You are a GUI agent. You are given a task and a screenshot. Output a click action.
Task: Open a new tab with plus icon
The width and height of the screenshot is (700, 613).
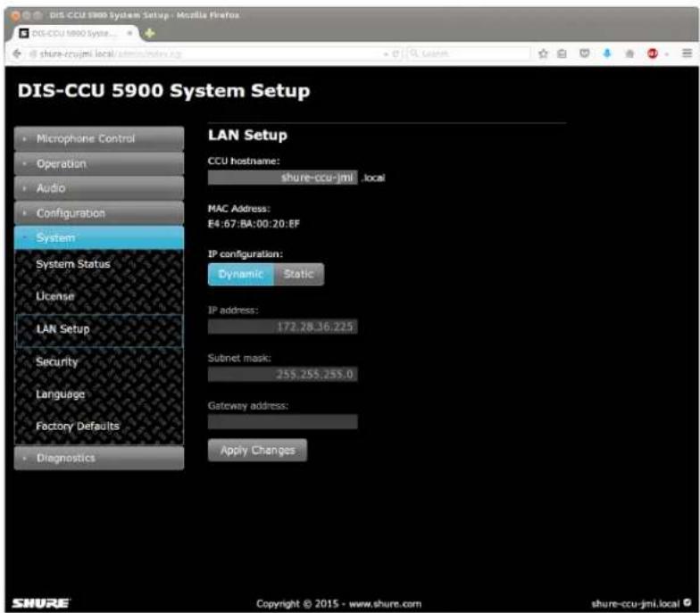pyautogui.click(x=150, y=33)
